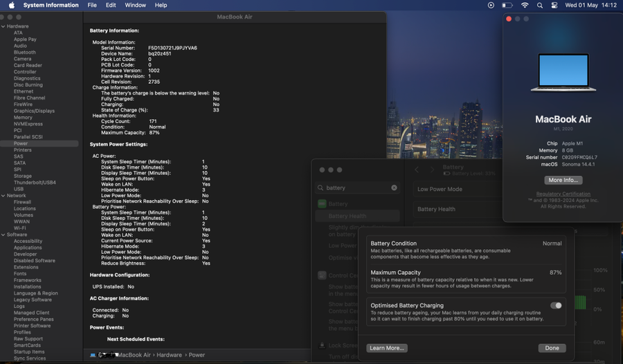Select Thunderbolt/USB4 in the hardware list
Image resolution: width=623 pixels, height=364 pixels.
click(35, 183)
